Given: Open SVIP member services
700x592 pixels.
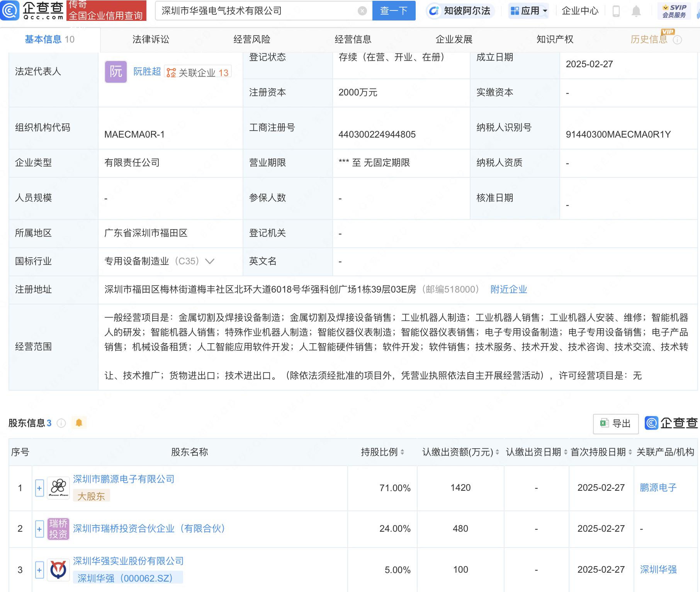Looking at the screenshot, I should tap(674, 11).
